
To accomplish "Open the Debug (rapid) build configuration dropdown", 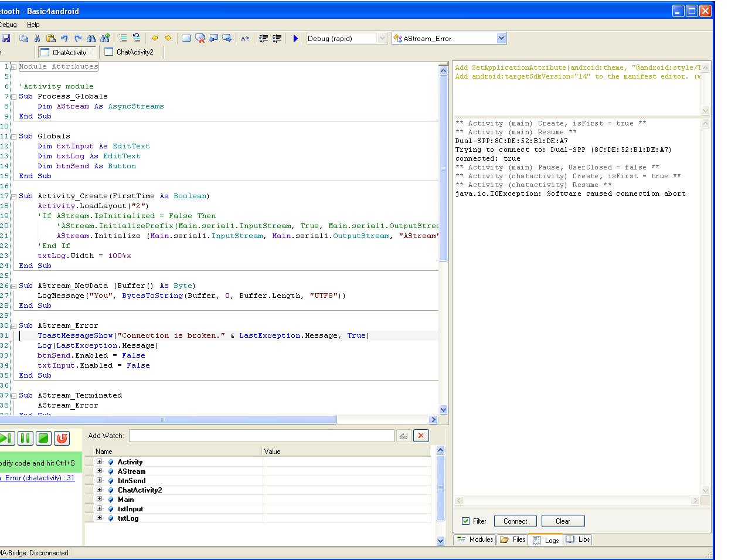I will 383,38.
